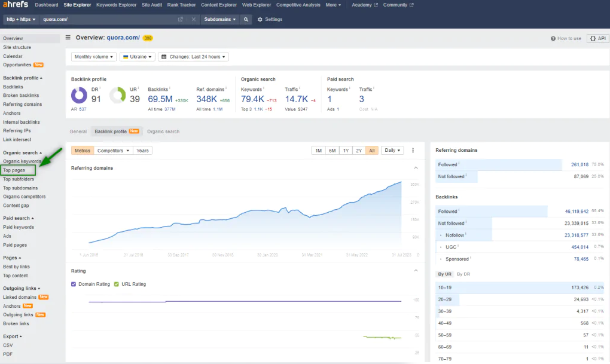Collapse the Referring domains chart section
Screen dimensions: 610x364
[416, 168]
